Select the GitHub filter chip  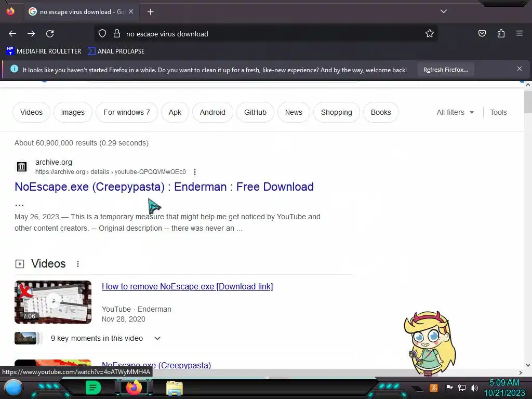(x=255, y=112)
